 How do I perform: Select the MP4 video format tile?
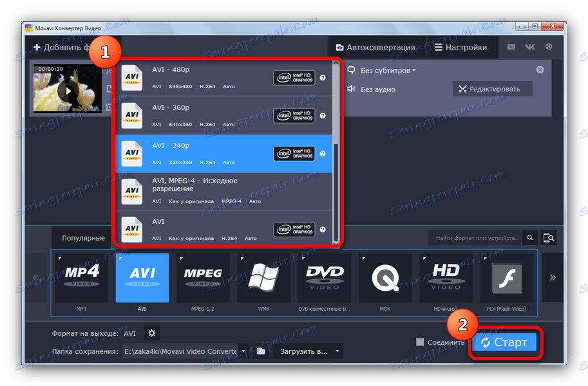pyautogui.click(x=81, y=278)
